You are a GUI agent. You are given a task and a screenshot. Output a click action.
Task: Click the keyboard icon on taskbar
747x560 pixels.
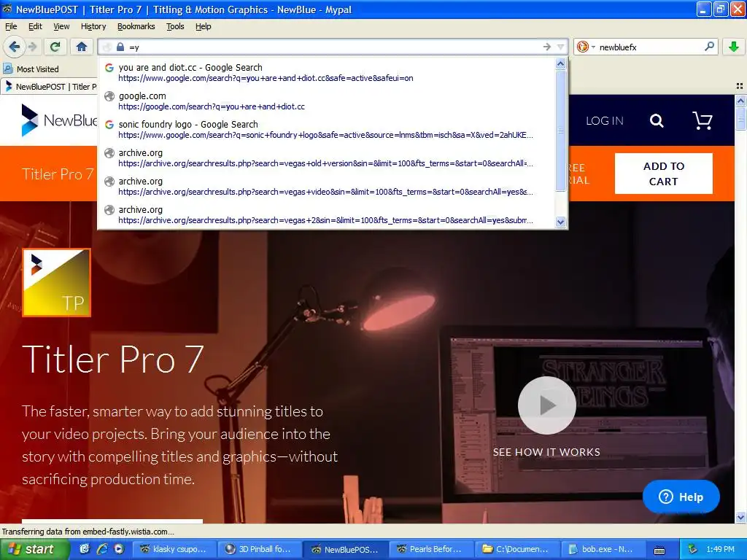[x=659, y=550]
